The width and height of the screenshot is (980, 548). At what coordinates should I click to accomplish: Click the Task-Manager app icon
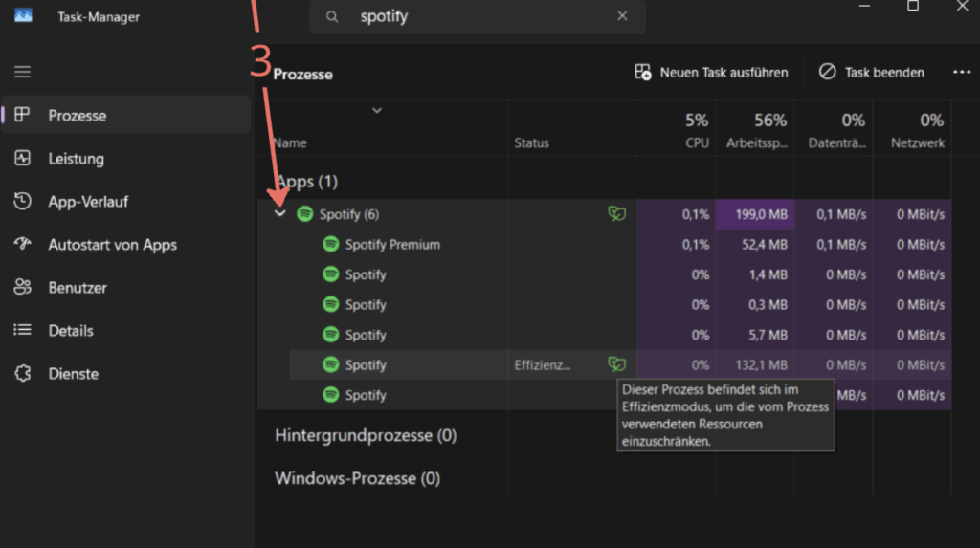[23, 15]
